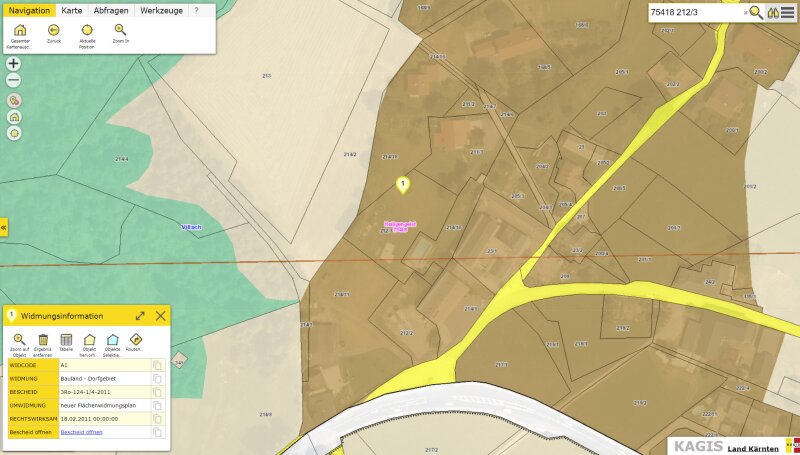
Task: Go back with the Zurück icon
Action: coord(53,30)
